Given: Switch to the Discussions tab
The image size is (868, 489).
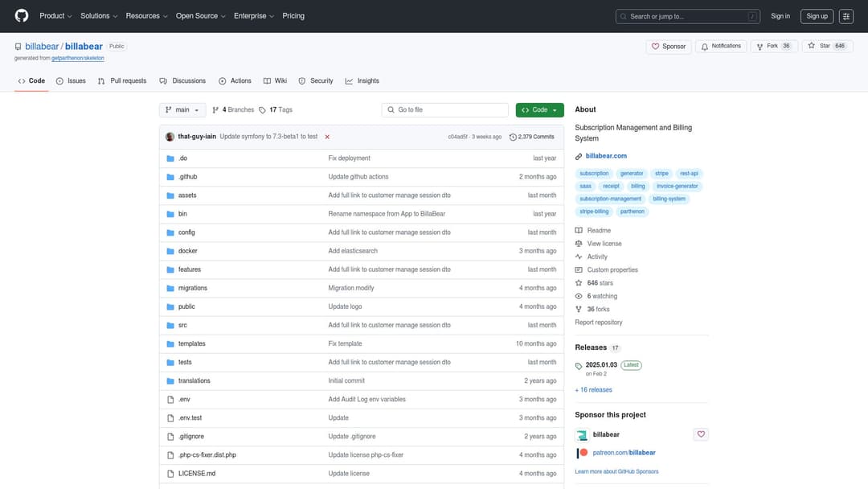Looking at the screenshot, I should [182, 81].
